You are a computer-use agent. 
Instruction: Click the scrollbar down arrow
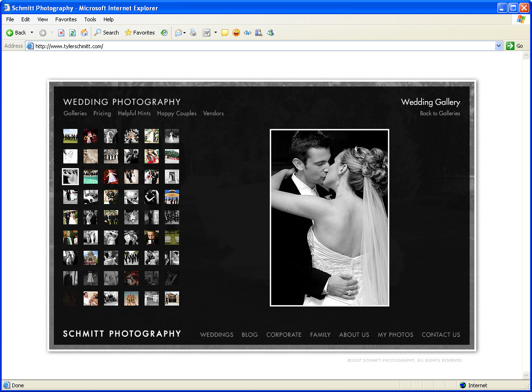tap(526, 375)
